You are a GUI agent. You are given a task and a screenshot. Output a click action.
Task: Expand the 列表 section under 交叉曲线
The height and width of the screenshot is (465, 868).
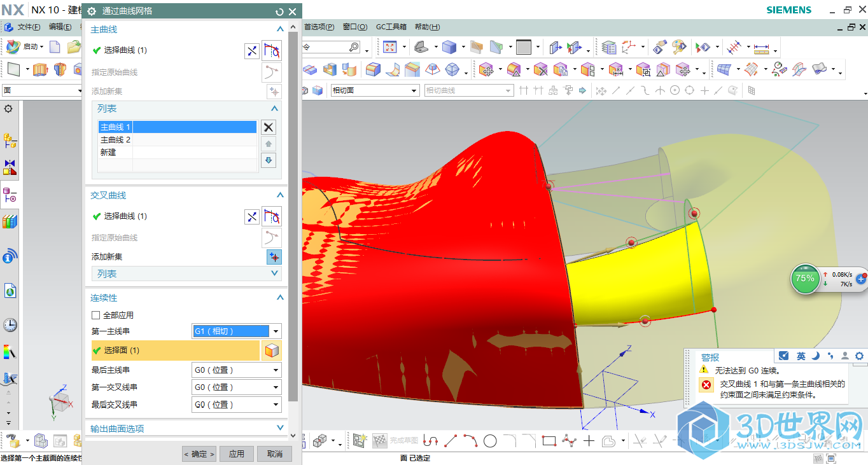click(275, 274)
